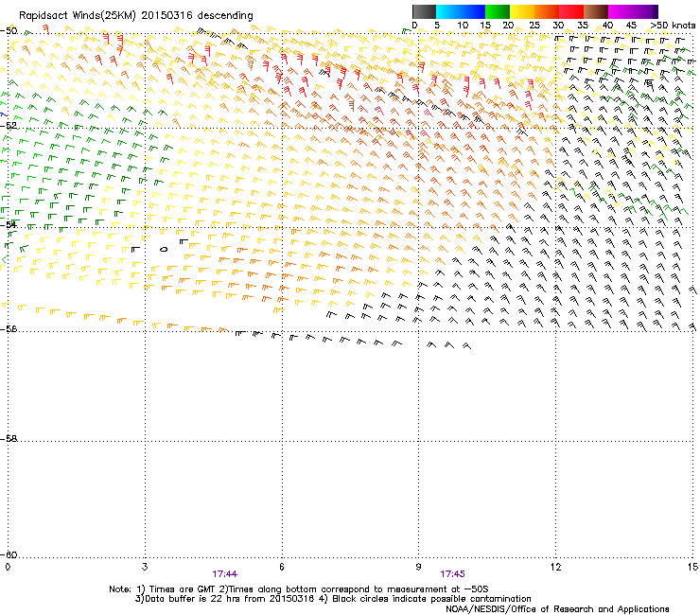Click the cyan-blue 5-15 knots legend segment
The width and height of the screenshot is (700, 615).
(461, 11)
